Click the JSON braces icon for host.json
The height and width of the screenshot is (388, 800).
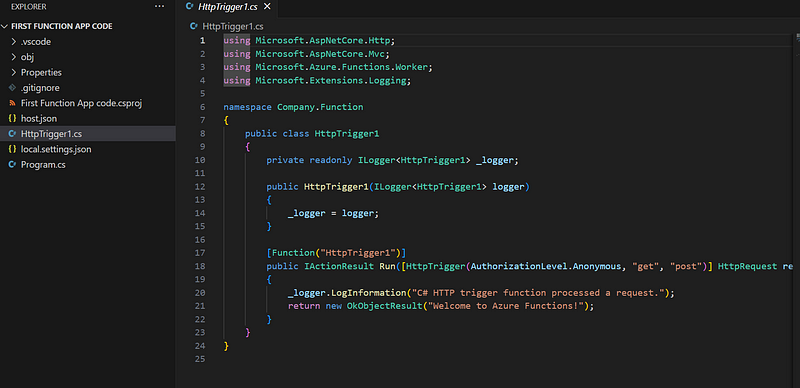pos(12,118)
